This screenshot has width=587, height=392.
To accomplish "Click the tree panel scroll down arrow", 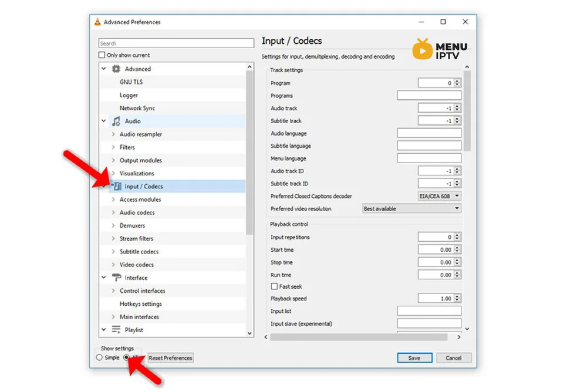I will coord(249,333).
